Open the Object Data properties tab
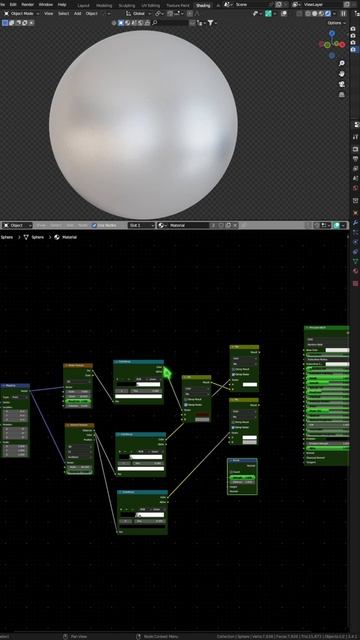The image size is (360, 640). [355, 261]
